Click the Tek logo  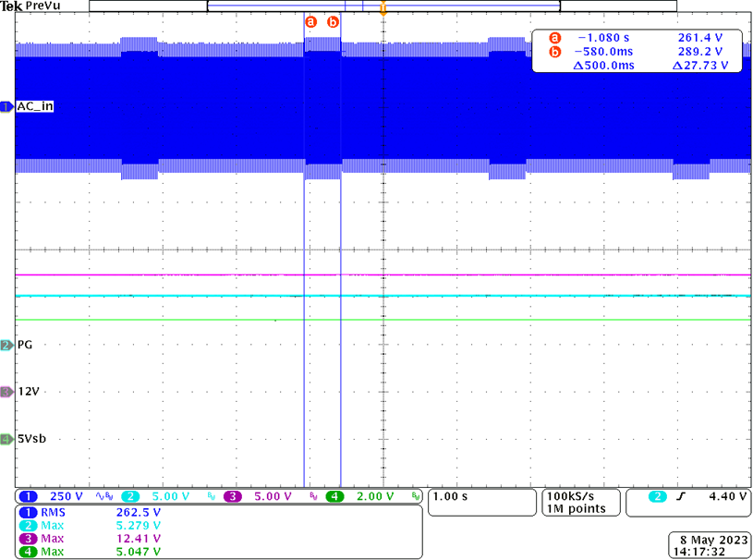pyautogui.click(x=12, y=6)
